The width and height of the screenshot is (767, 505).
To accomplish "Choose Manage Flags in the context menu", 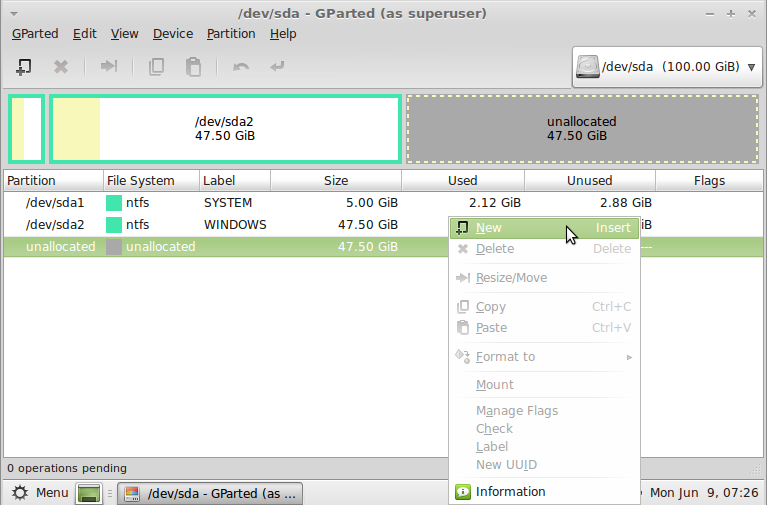I will [x=544, y=411].
